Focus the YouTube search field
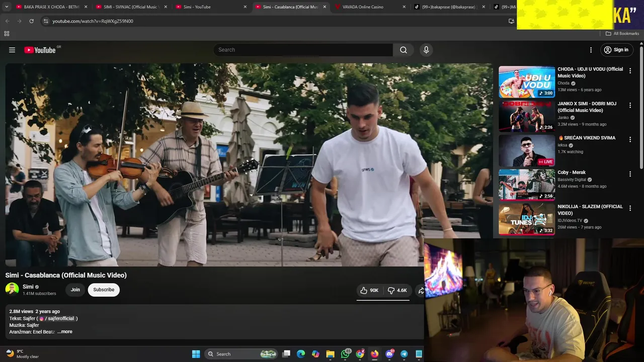Image resolution: width=644 pixels, height=362 pixels. click(x=304, y=50)
